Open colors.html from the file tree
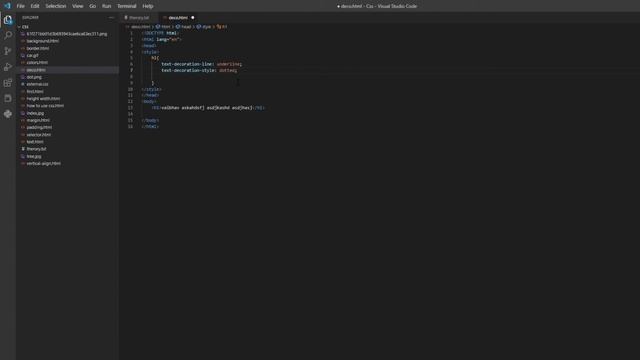640x360 pixels. click(x=37, y=62)
